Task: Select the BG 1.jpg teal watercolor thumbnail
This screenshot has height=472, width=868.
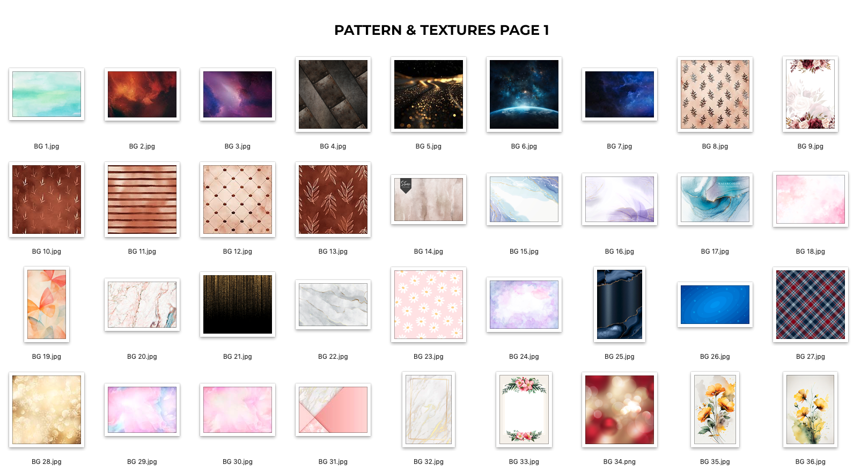Action: click(47, 94)
